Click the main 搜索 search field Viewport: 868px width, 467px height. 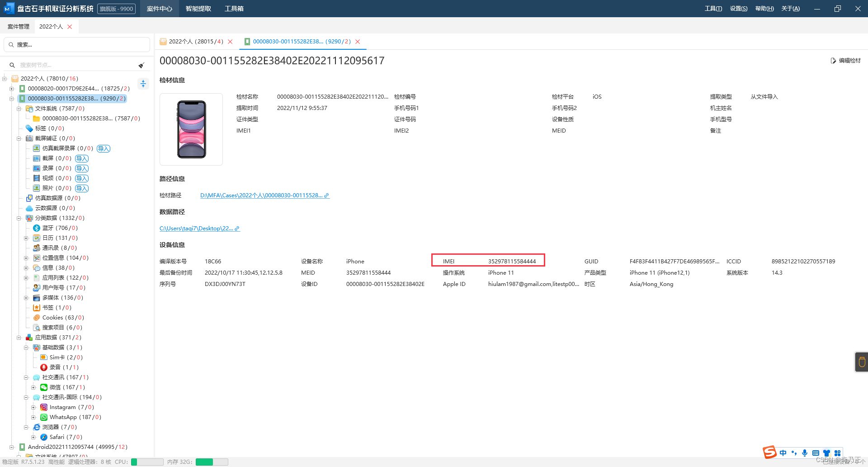point(77,45)
